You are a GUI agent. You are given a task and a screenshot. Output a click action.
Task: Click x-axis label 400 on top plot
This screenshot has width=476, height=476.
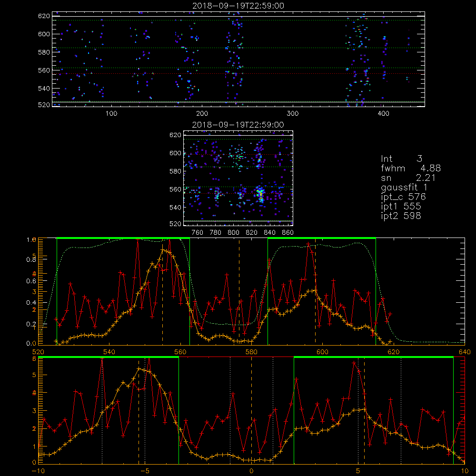(383, 114)
